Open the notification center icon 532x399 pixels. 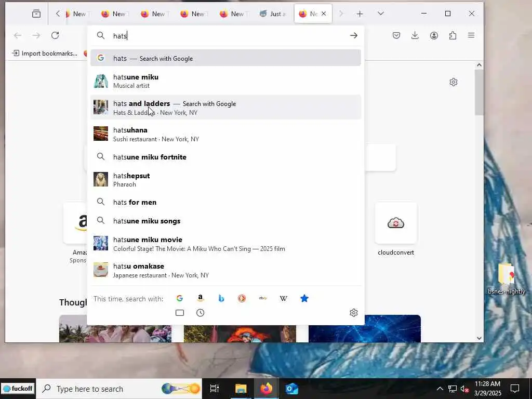pos(515,389)
